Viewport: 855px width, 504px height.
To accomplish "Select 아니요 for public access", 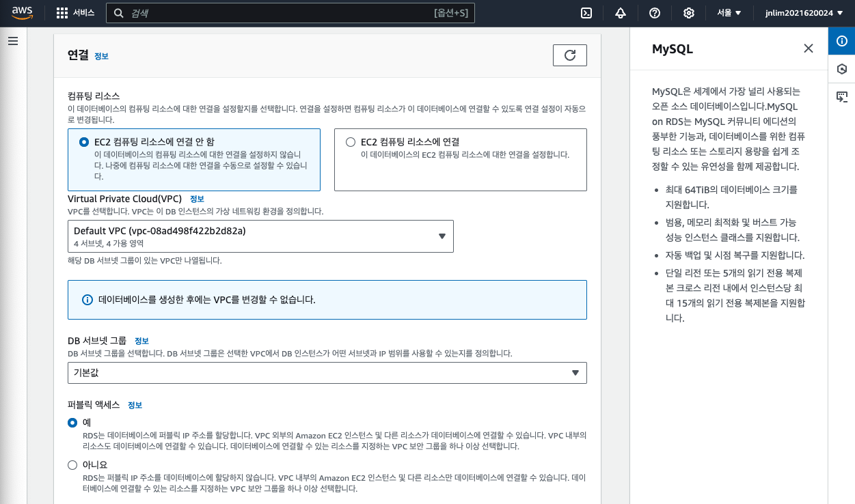I will point(72,465).
